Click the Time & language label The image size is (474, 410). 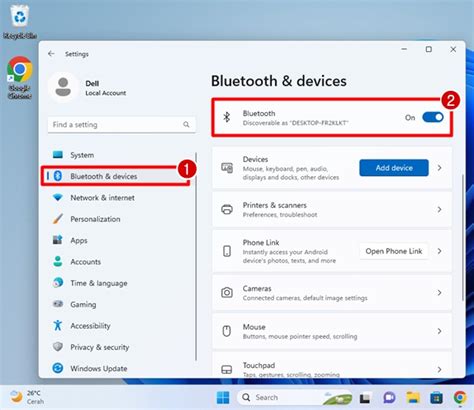tap(99, 283)
